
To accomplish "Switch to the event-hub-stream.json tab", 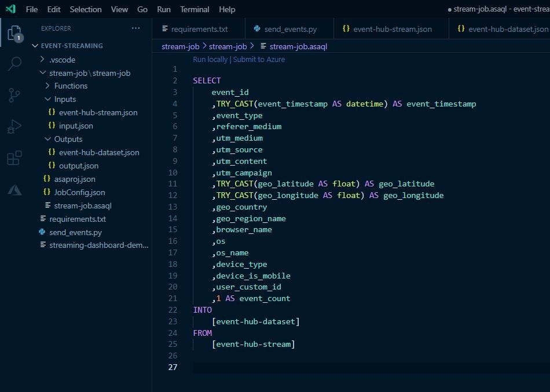I will [x=392, y=29].
